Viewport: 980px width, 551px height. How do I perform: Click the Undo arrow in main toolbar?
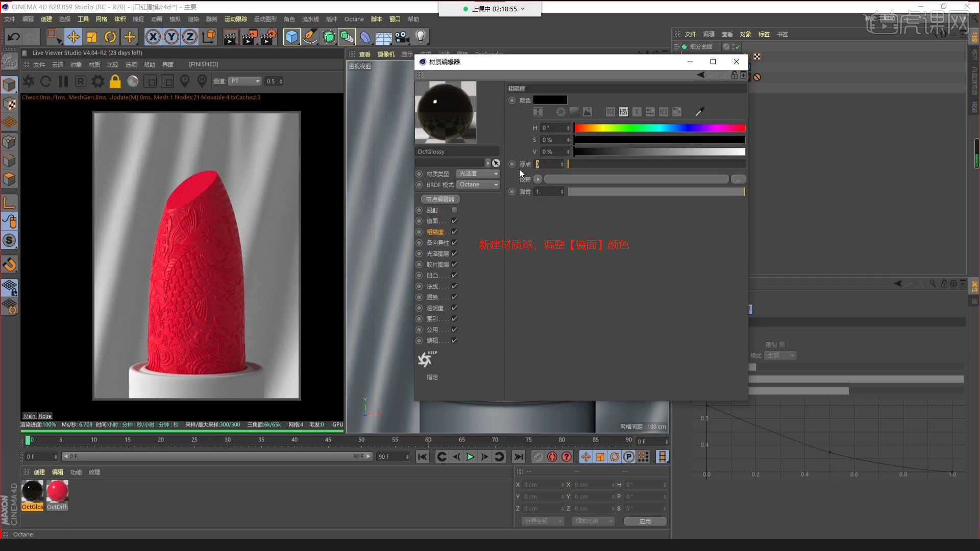click(x=13, y=37)
